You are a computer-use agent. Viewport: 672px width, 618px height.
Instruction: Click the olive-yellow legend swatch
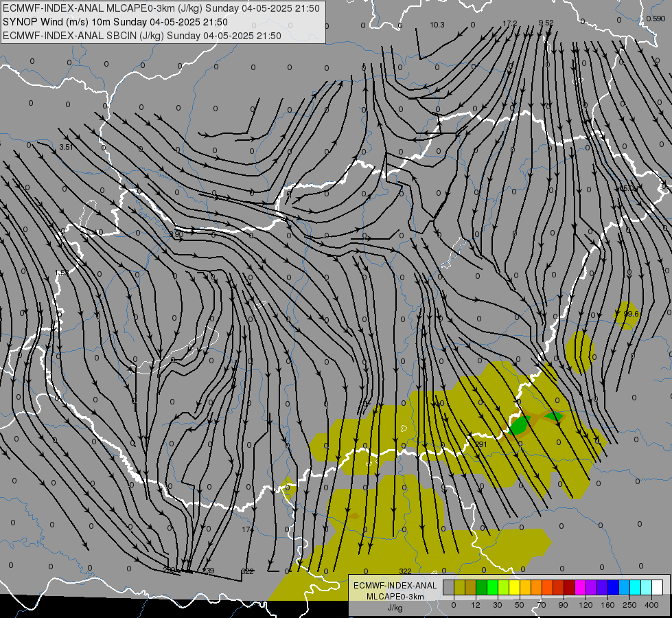point(460,587)
